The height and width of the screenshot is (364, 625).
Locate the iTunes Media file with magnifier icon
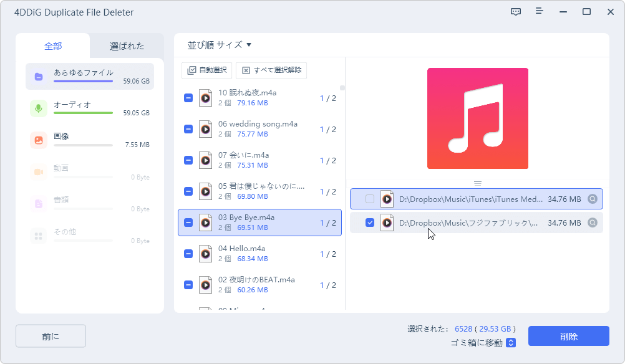click(x=593, y=199)
